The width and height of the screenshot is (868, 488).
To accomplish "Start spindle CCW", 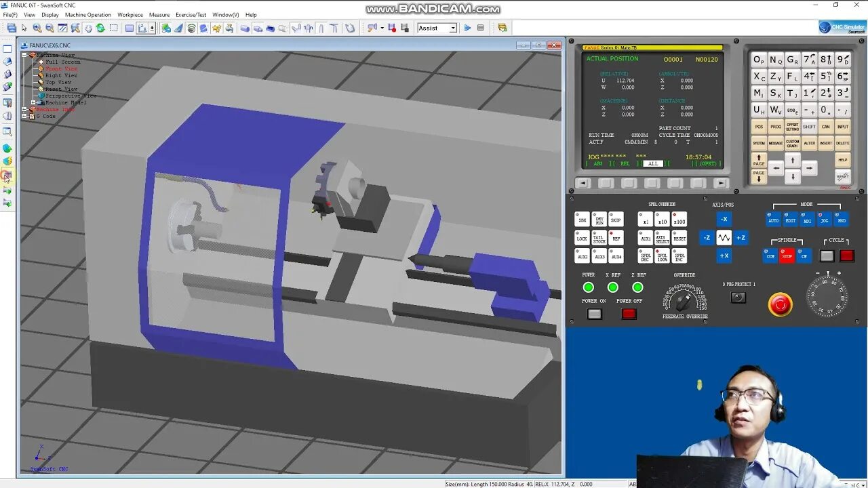I will point(770,256).
